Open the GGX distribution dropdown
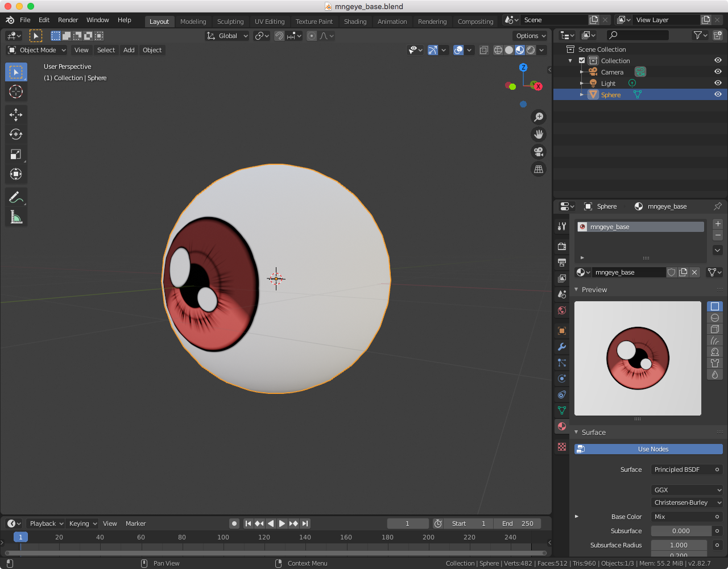 [x=686, y=489]
